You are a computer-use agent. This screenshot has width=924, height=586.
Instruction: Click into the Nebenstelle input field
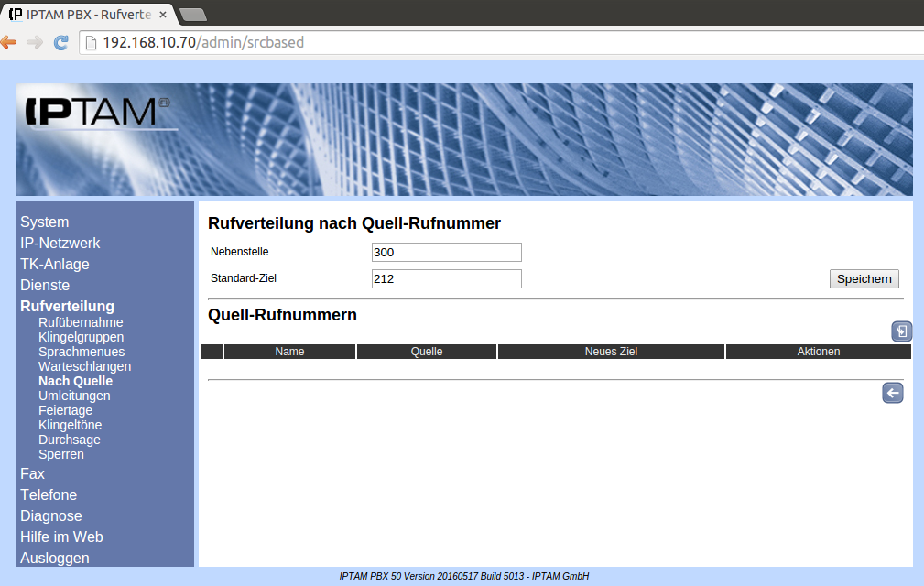click(446, 252)
